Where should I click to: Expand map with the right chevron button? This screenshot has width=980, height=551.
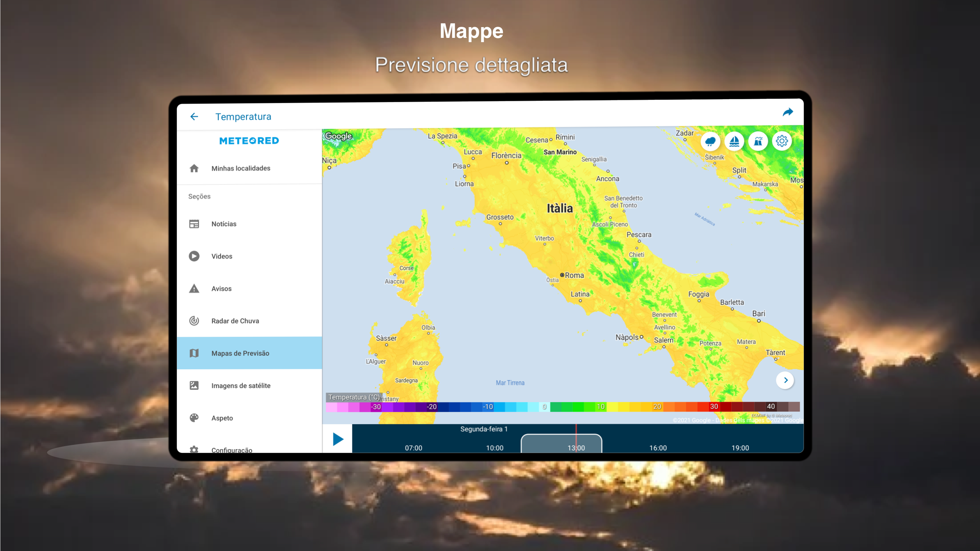(x=785, y=380)
